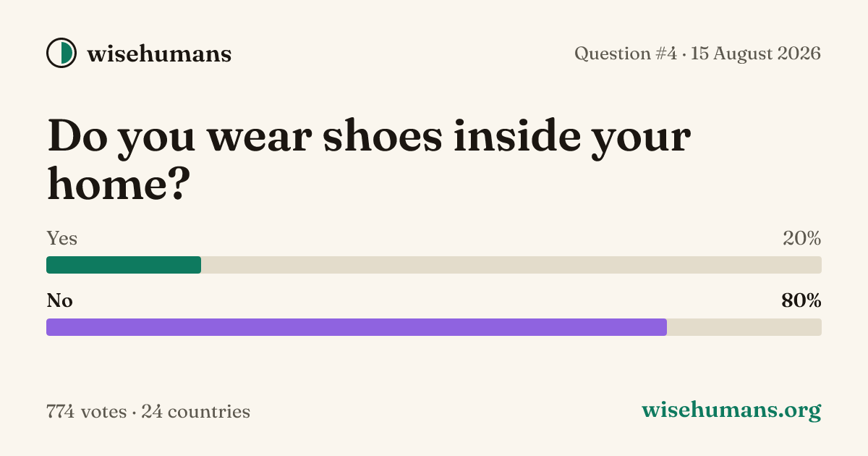
Task: Click the empty track of the Yes bar
Action: pos(511,265)
